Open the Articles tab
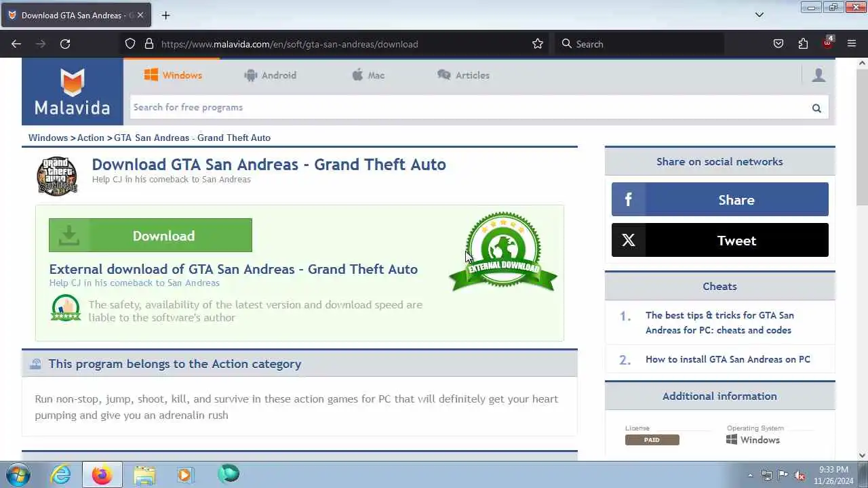This screenshot has width=868, height=488. click(x=464, y=75)
